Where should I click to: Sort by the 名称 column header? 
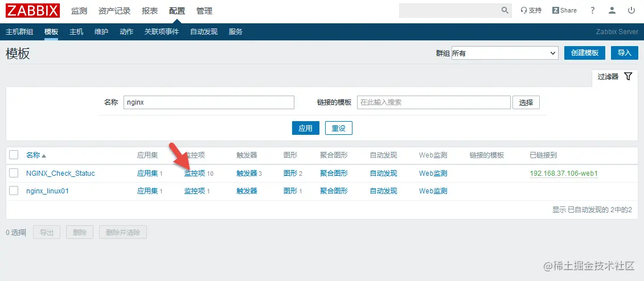(36, 155)
